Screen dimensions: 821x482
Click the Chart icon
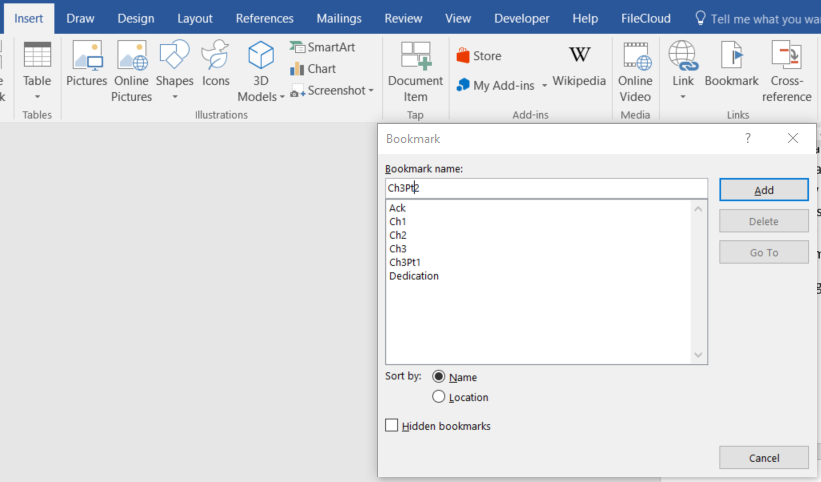pos(313,69)
